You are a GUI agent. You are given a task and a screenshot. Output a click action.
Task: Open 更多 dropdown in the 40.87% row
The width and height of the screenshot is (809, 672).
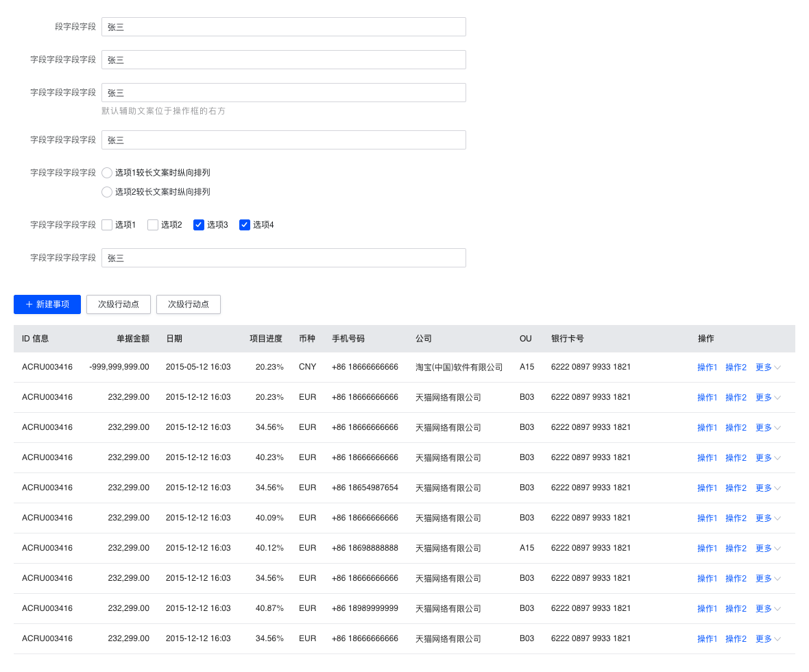(769, 608)
